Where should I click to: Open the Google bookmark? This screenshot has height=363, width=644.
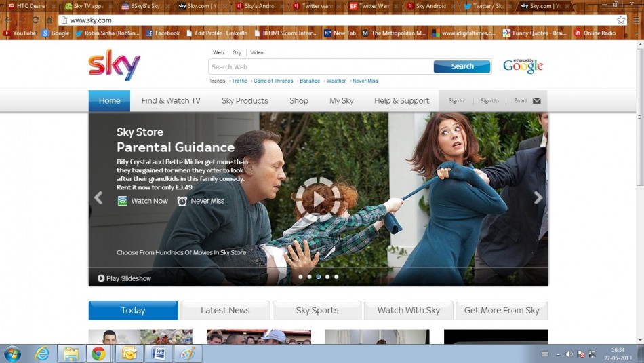tap(56, 33)
